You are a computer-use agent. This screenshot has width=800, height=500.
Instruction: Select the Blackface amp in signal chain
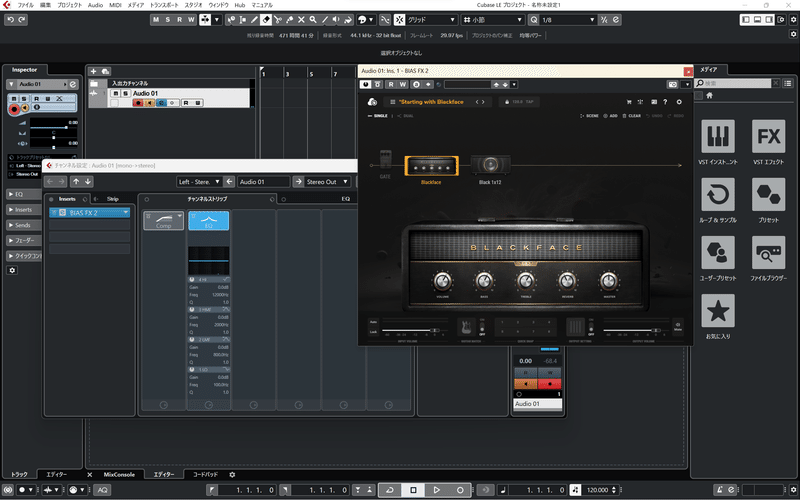pos(431,166)
